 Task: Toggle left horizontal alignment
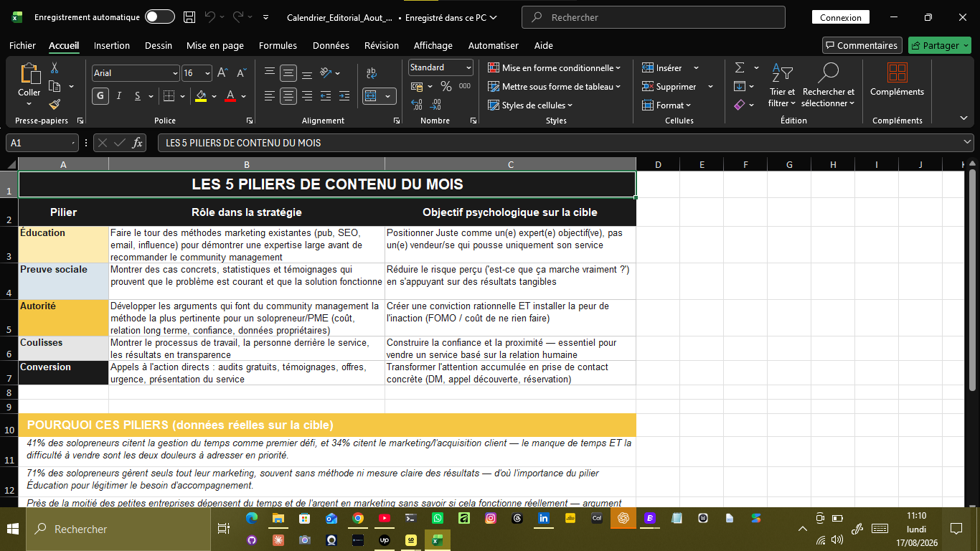tap(270, 95)
